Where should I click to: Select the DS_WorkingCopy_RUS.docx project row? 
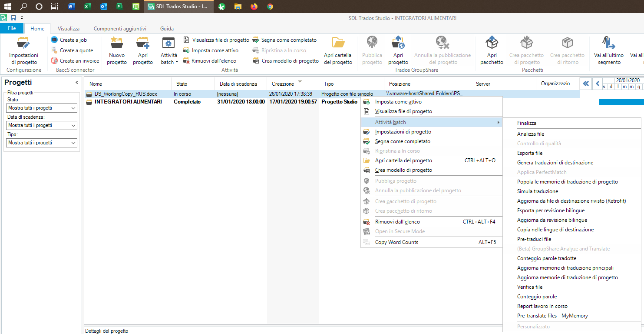[x=332, y=94]
